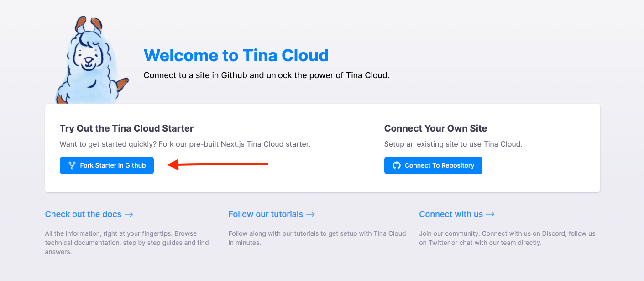Screen dimensions: 644x281
Task: Click the text about forking pre-built Next.js starter
Action: coord(185,144)
